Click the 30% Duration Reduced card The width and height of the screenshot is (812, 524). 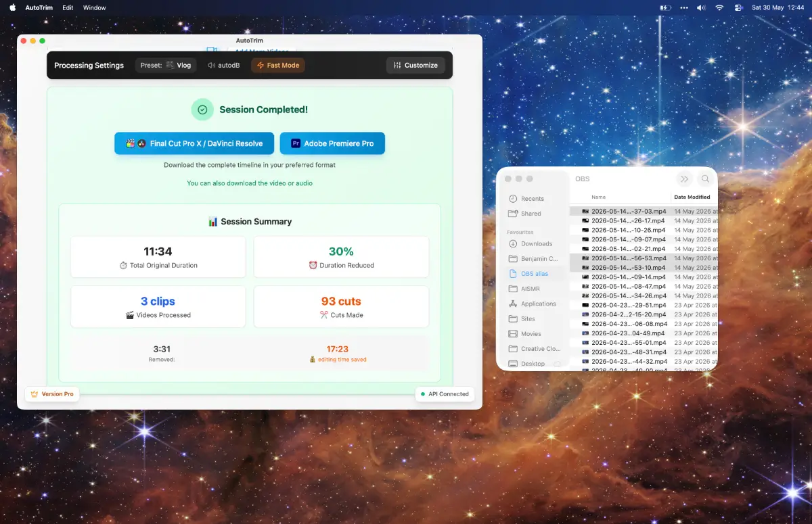[x=341, y=257]
